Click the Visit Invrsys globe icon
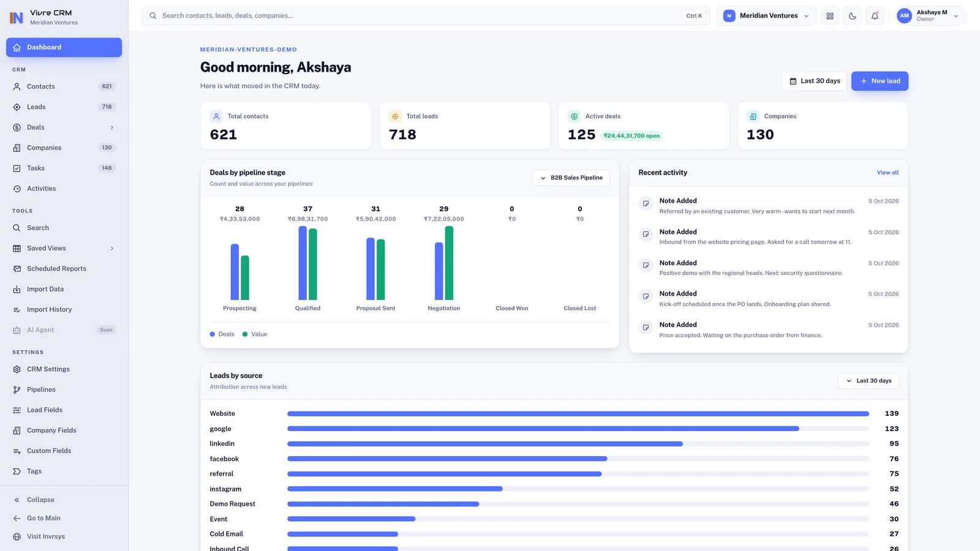The height and width of the screenshot is (551, 980). click(x=17, y=536)
